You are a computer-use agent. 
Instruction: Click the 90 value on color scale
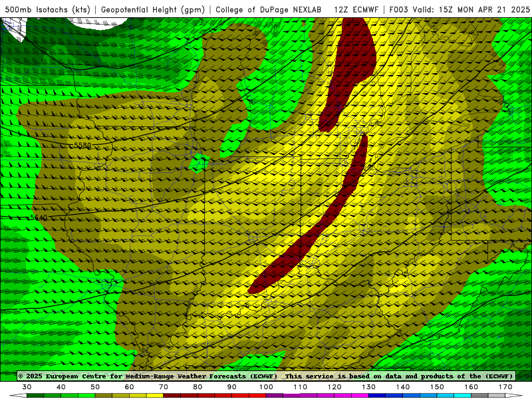click(232, 387)
